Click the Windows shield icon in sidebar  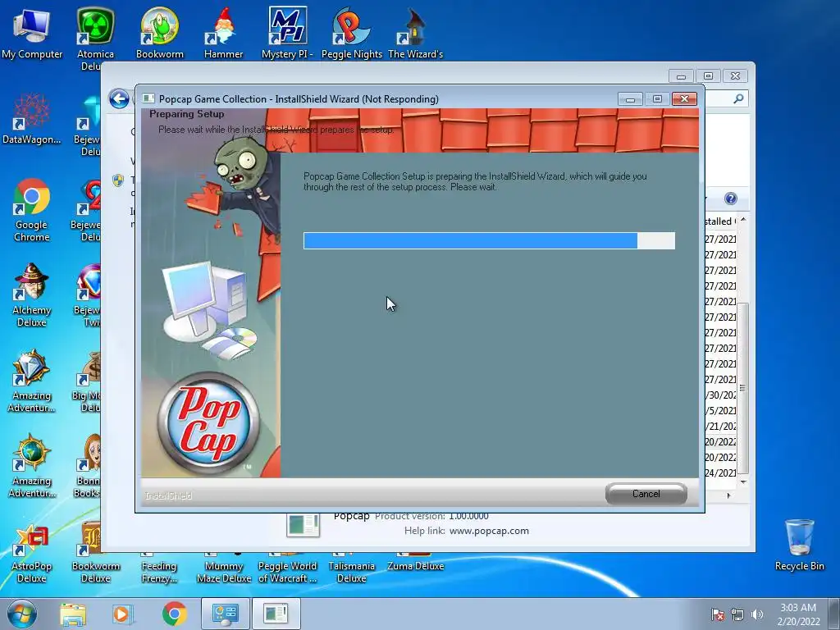[118, 180]
